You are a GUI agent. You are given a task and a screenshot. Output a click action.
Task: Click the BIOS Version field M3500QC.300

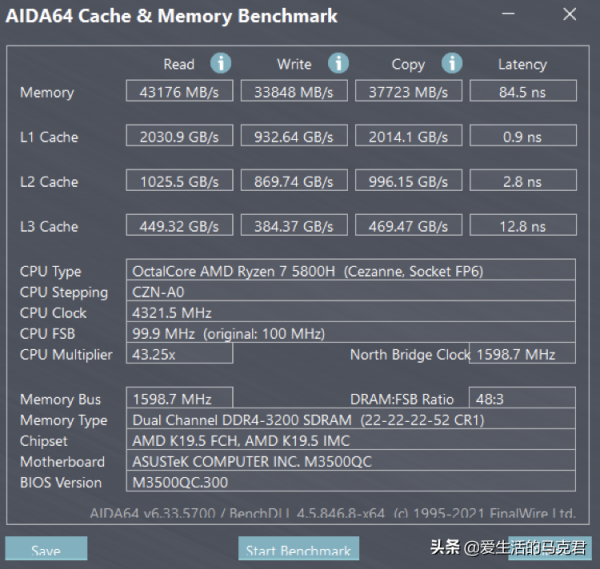352,482
